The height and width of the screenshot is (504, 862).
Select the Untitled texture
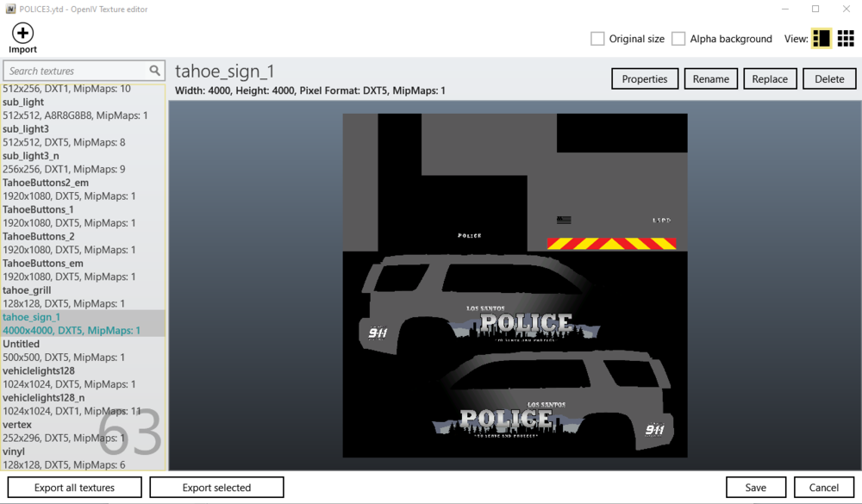[83, 351]
